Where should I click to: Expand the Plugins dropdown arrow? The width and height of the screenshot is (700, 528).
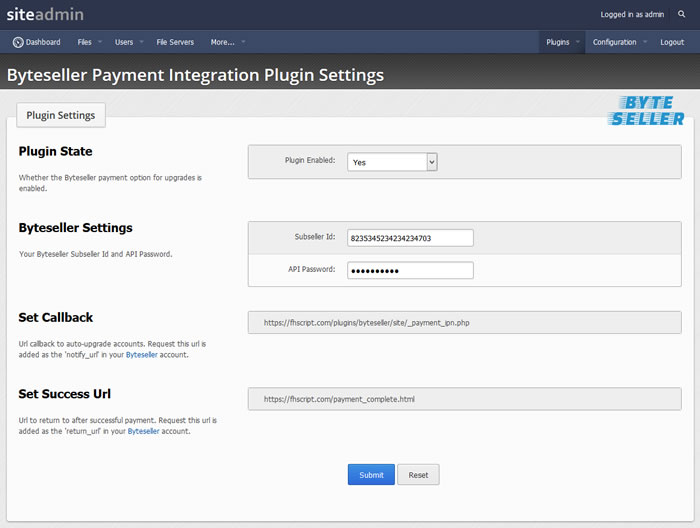(x=578, y=42)
